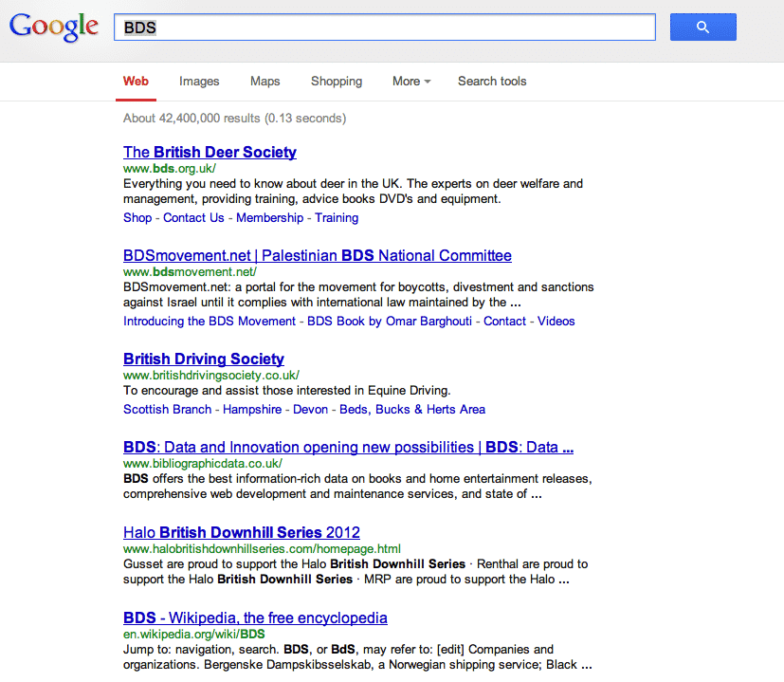Screen dimensions: 784x682
Task: Open Introducing the BDS Movement sitelink
Action: pos(210,322)
